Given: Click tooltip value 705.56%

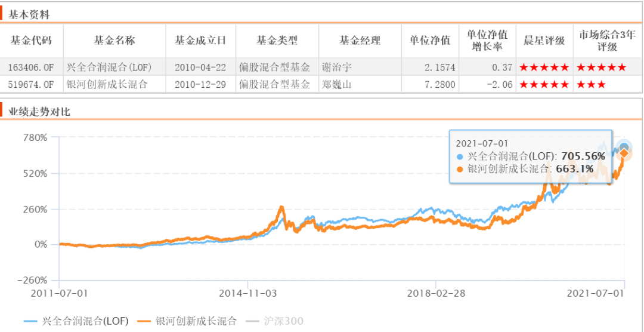Looking at the screenshot, I should pos(583,156).
